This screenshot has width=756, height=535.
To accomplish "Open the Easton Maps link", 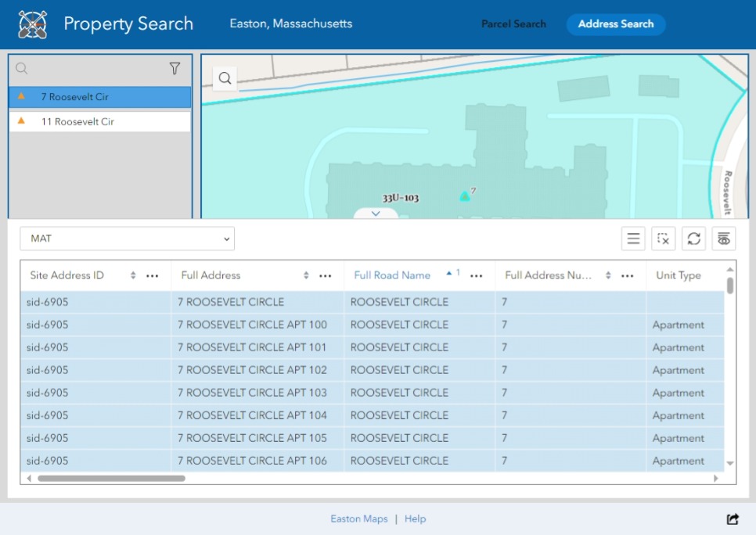I will point(359,519).
